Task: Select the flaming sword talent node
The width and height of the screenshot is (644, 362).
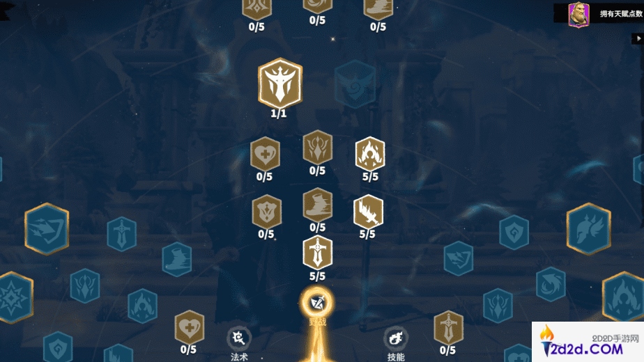Action: (369, 212)
